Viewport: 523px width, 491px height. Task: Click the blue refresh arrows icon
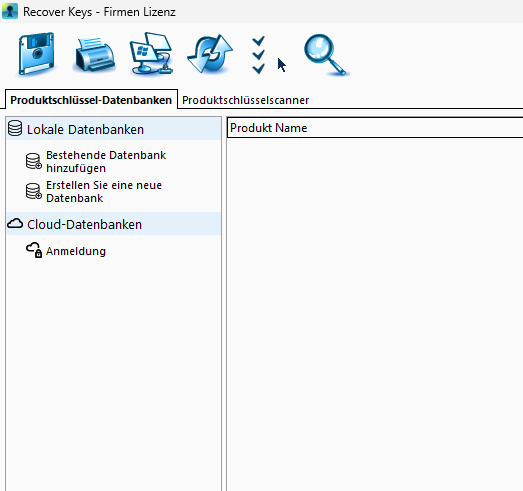tap(210, 53)
